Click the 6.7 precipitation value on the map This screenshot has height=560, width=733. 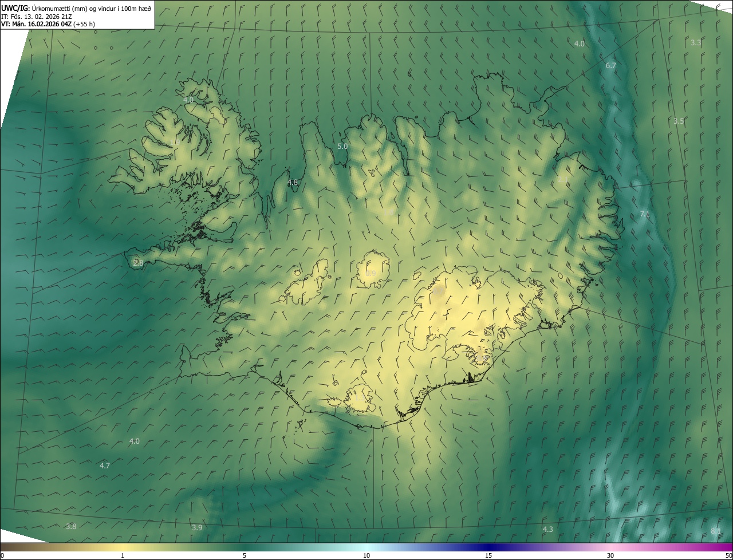[x=611, y=65]
